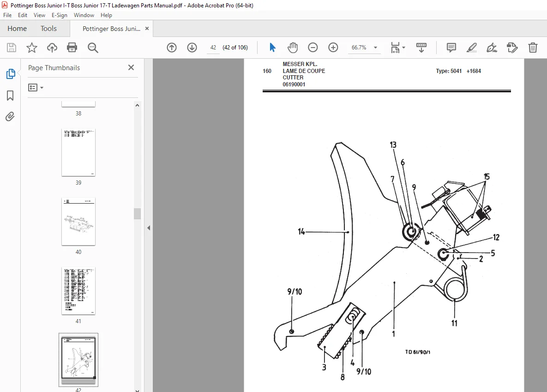Open the Attachments paperclip panel
Screen dimensions: 547x392
[10, 117]
